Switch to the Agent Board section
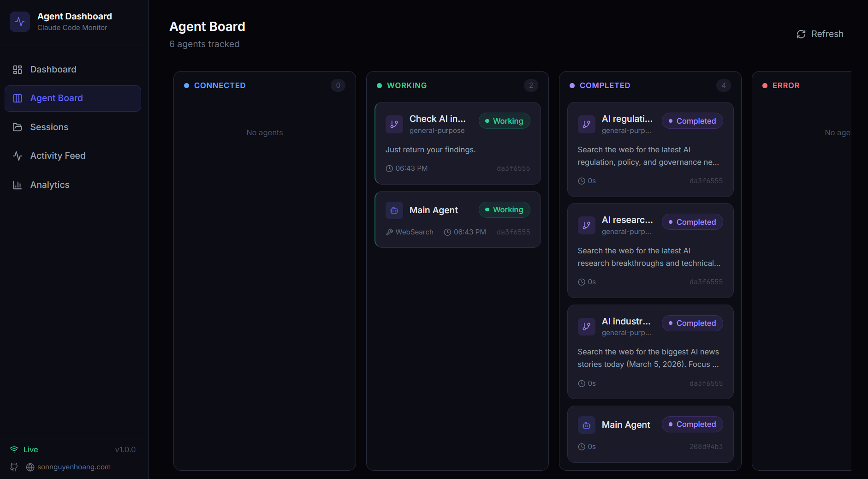This screenshot has height=479, width=868. coord(56,98)
